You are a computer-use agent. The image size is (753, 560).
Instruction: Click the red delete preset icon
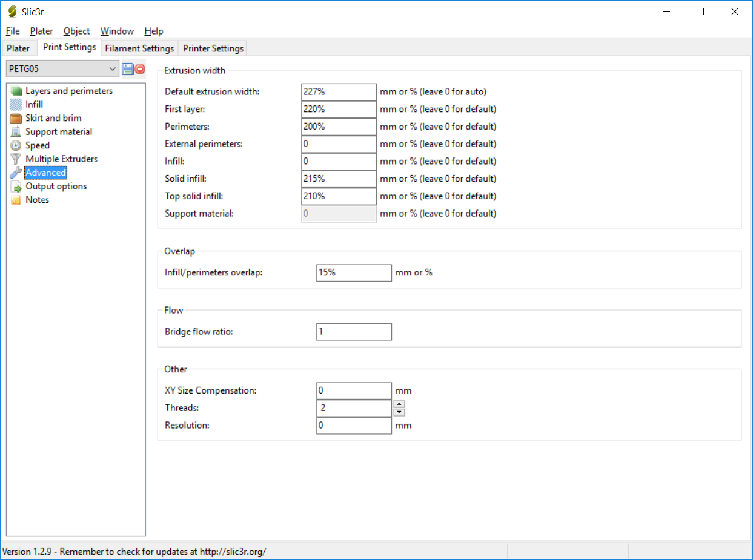click(x=140, y=69)
